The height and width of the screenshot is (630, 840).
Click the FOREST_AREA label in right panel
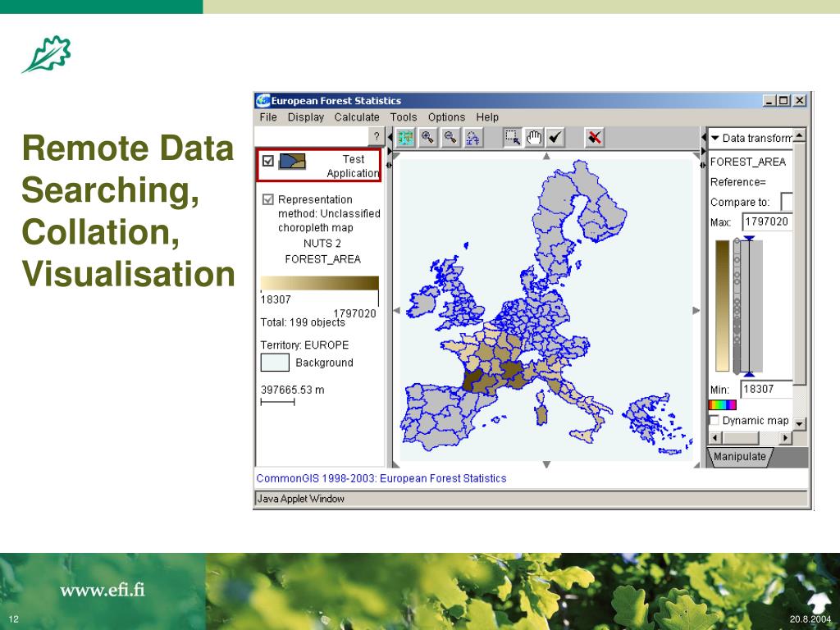point(748,162)
